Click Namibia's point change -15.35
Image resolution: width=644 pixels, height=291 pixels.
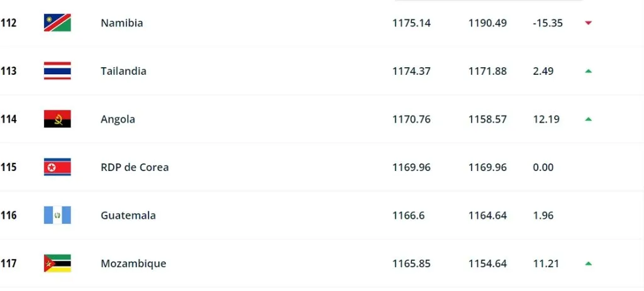(547, 23)
